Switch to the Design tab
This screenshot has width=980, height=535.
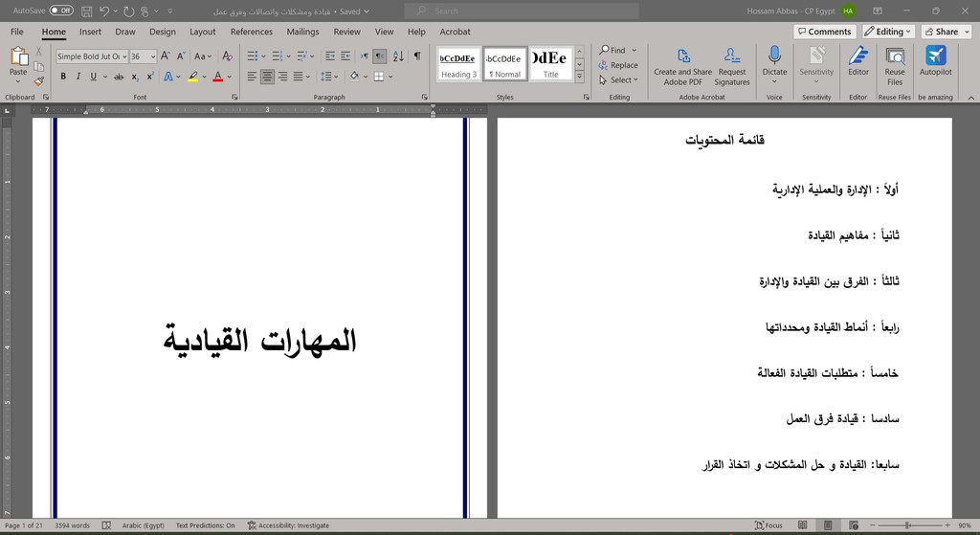163,32
